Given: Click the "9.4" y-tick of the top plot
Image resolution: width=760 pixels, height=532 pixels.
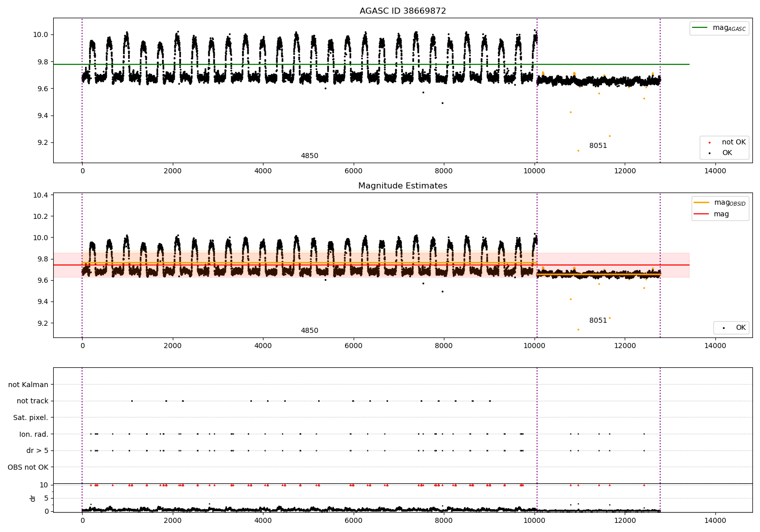Looking at the screenshot, I should (x=43, y=116).
